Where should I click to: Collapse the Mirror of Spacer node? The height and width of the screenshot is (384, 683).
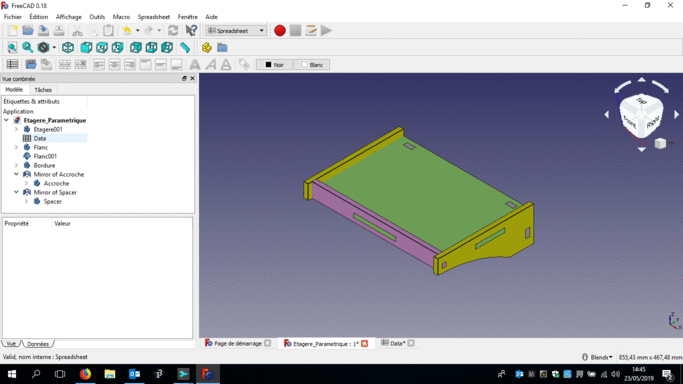click(17, 192)
